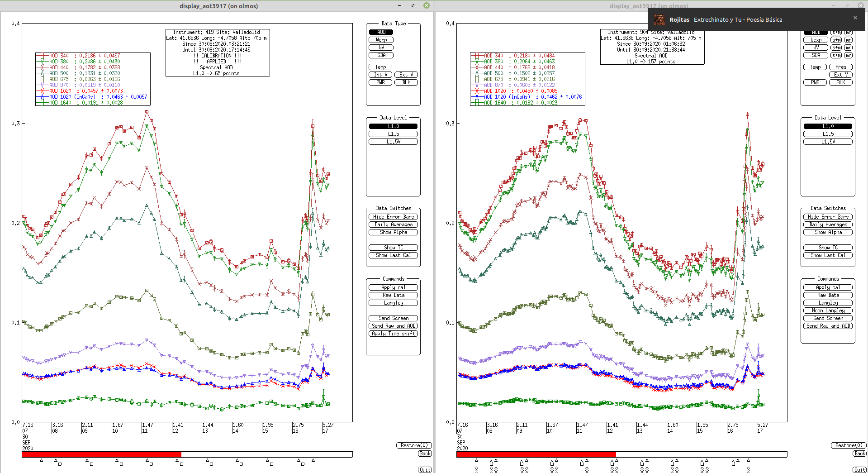Image resolution: width=868 pixels, height=473 pixels.
Task: Show Int V data in left window
Action: click(380, 75)
